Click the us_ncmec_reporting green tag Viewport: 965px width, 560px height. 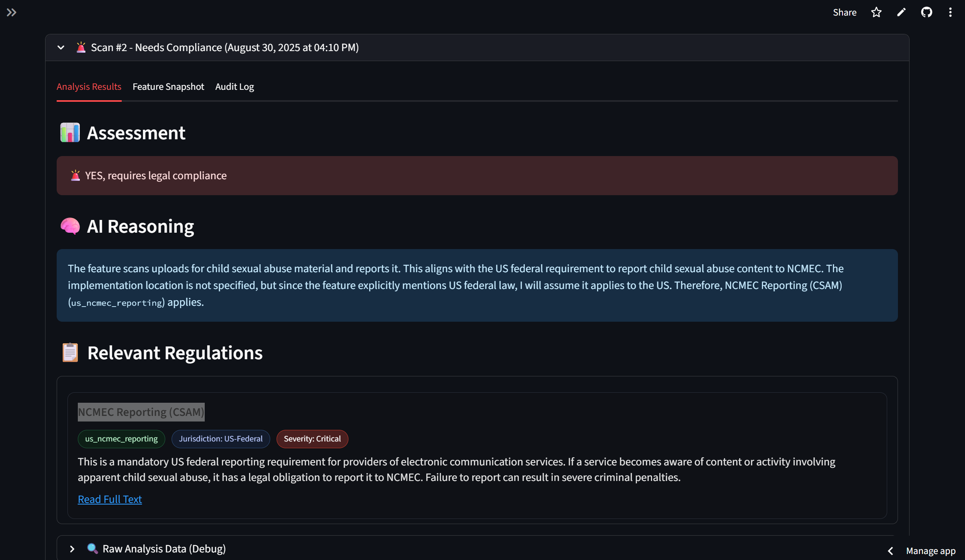(121, 439)
